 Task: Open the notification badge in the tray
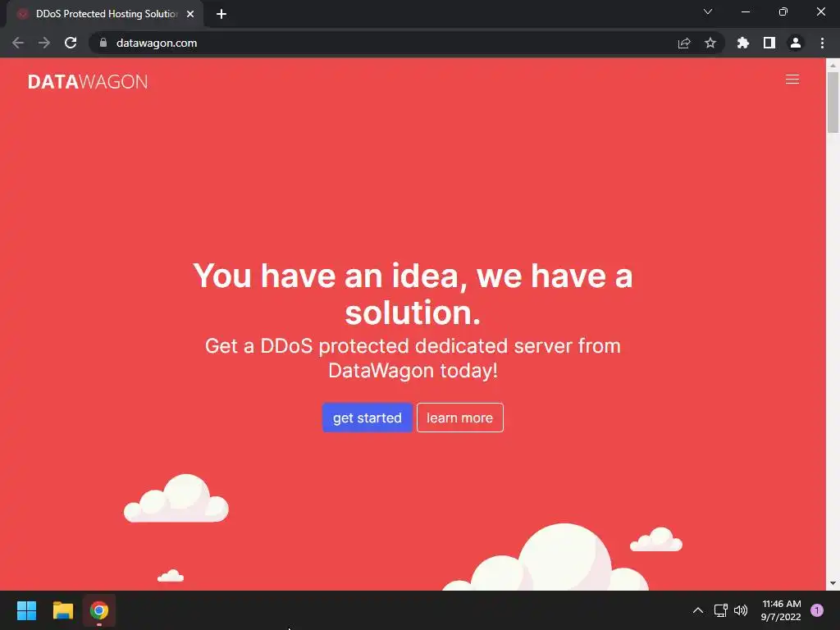pos(817,610)
